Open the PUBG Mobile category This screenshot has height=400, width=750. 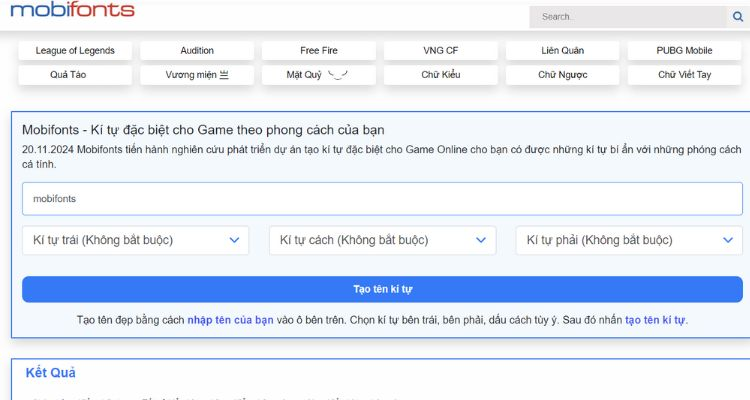[x=684, y=51]
